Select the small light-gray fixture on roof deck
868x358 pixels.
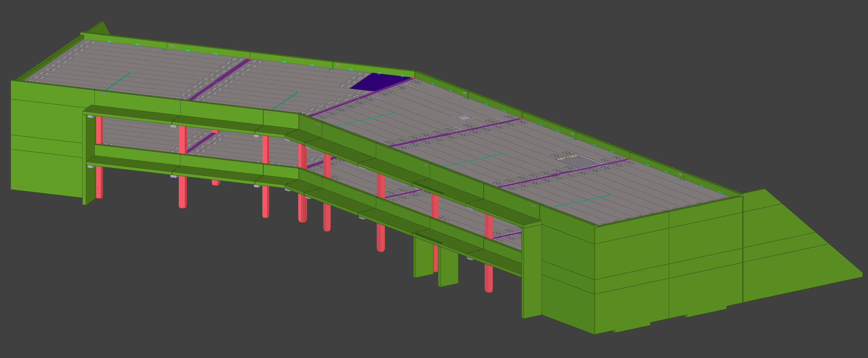[x=465, y=117]
